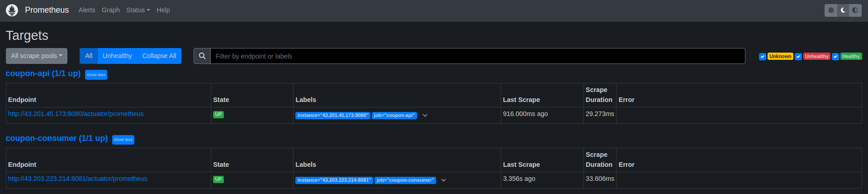Image resolution: width=868 pixels, height=194 pixels.
Task: Open the Graph page
Action: click(x=111, y=10)
